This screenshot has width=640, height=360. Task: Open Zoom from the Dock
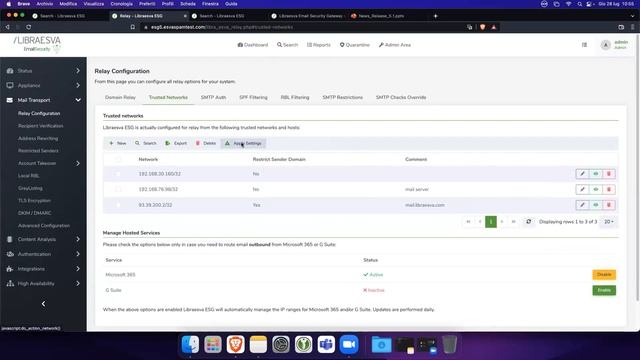349,344
